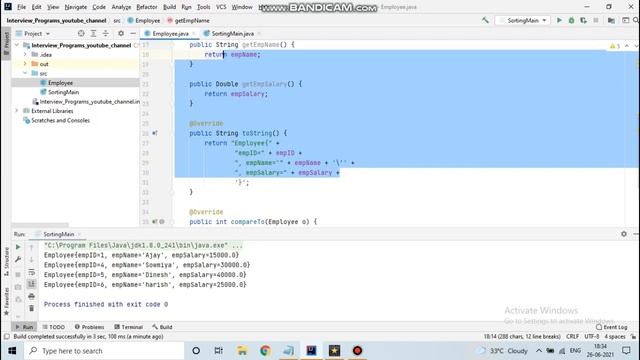The width and height of the screenshot is (640, 360).
Task: Collapse all in Project panel
Action: 105,33
